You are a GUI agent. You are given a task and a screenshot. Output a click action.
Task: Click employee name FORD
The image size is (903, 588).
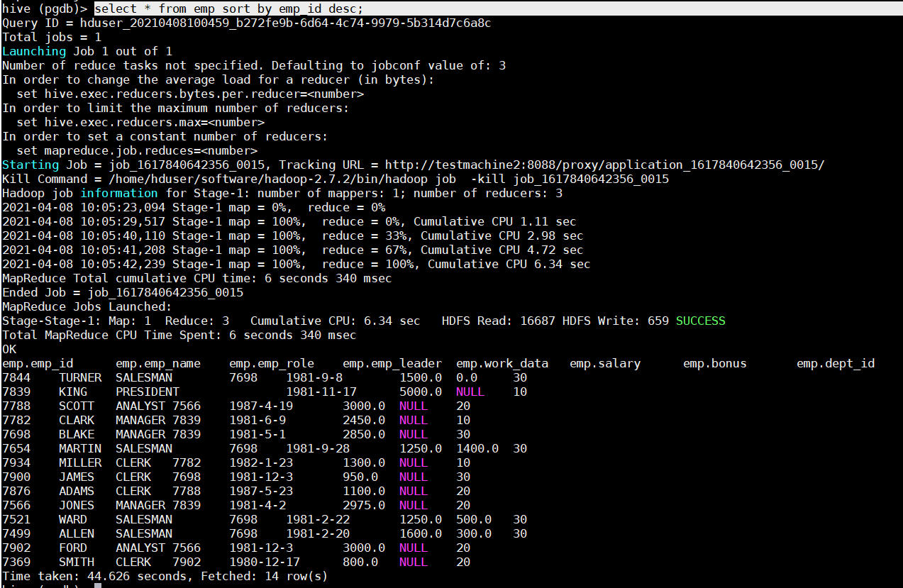coord(73,548)
